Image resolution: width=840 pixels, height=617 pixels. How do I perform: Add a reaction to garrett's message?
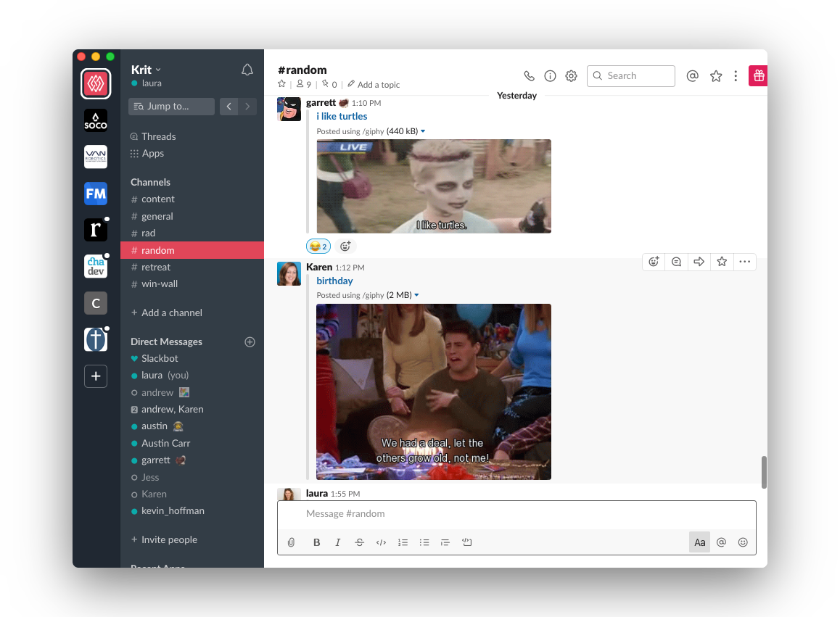click(345, 247)
